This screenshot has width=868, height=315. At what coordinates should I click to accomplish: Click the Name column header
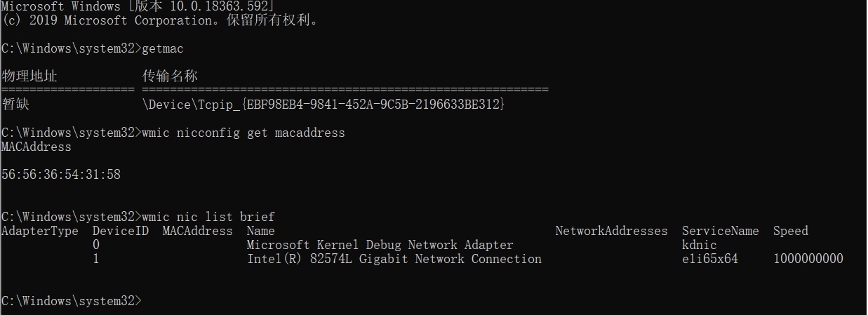point(260,231)
